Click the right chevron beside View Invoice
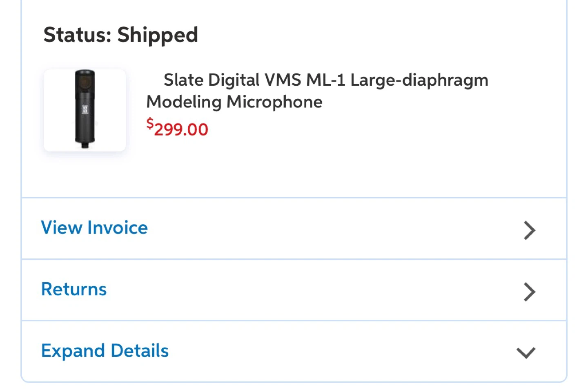This screenshot has height=392, width=588. tap(529, 230)
